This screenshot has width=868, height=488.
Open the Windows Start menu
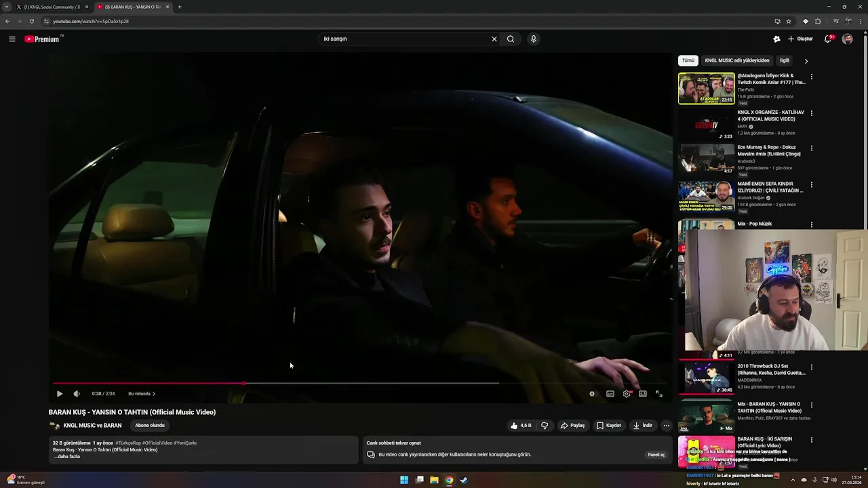(404, 480)
